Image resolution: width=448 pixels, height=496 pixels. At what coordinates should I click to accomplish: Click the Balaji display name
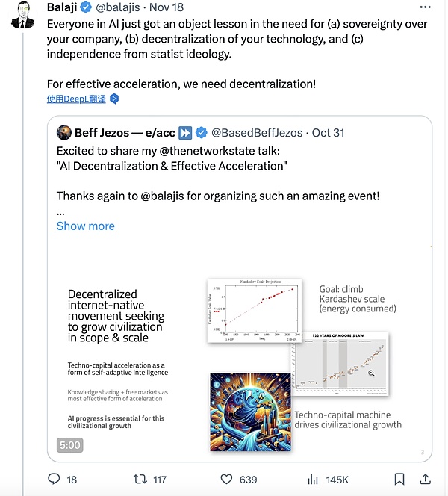click(x=61, y=7)
